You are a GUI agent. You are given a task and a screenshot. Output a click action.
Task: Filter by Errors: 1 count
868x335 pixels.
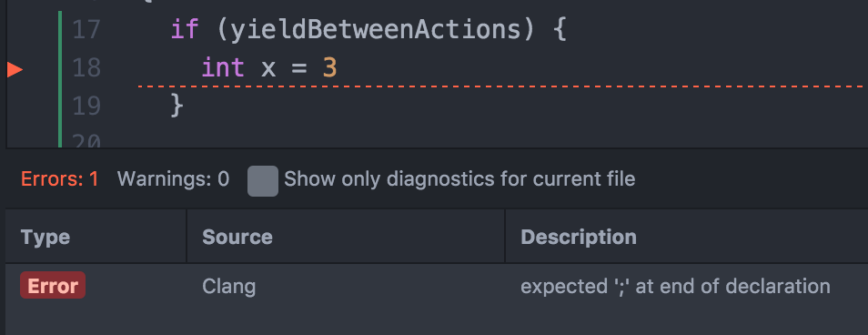click(59, 178)
